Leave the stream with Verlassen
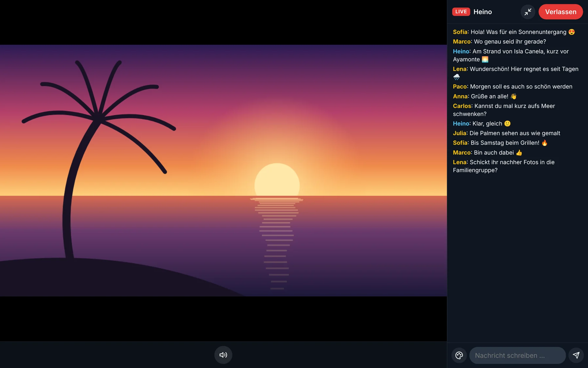This screenshot has height=368, width=588. coord(561,12)
